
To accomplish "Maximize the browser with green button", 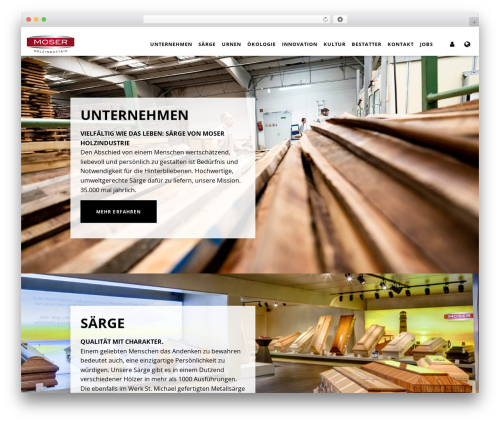I will pos(44,20).
